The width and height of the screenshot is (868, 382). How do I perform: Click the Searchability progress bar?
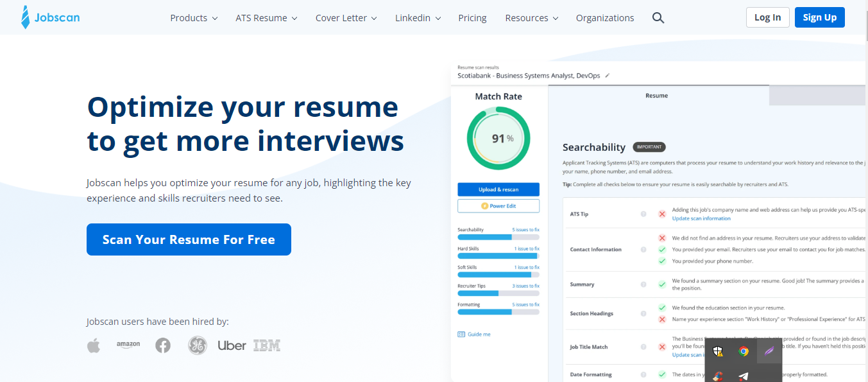point(498,237)
